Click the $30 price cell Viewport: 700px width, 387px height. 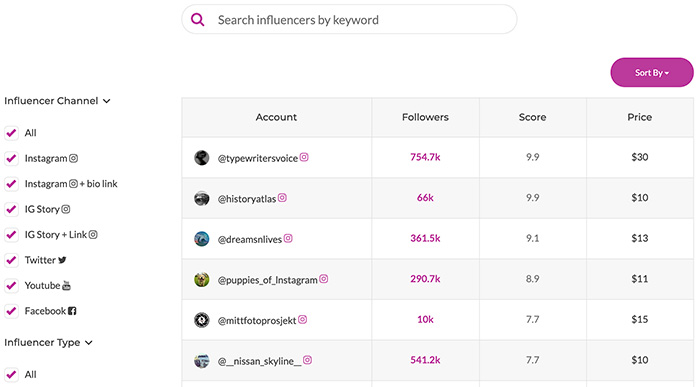tap(640, 157)
